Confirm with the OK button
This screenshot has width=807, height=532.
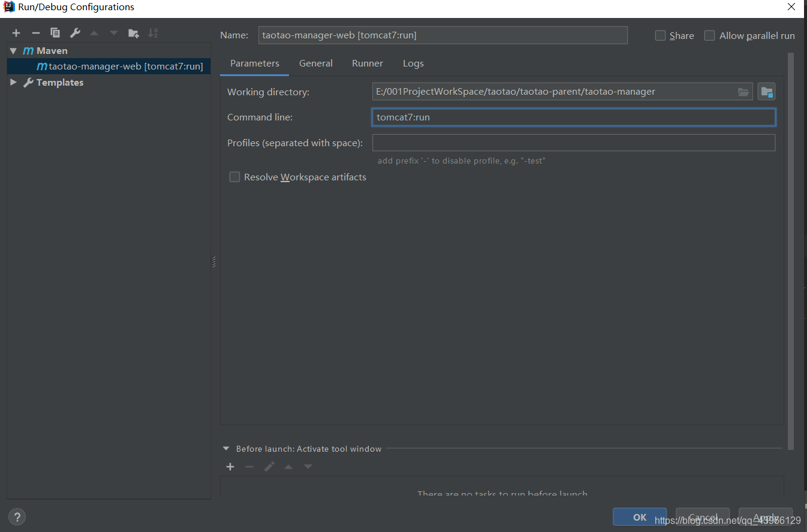click(x=640, y=517)
